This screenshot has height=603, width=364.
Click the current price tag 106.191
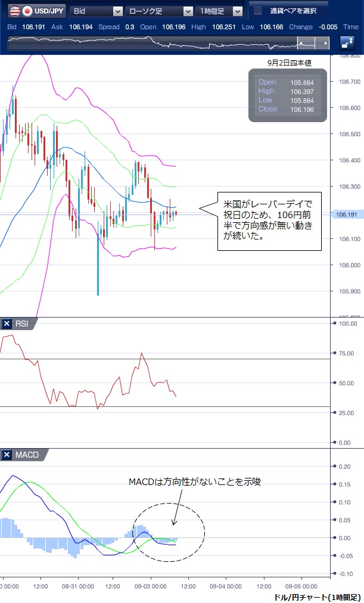coord(346,215)
